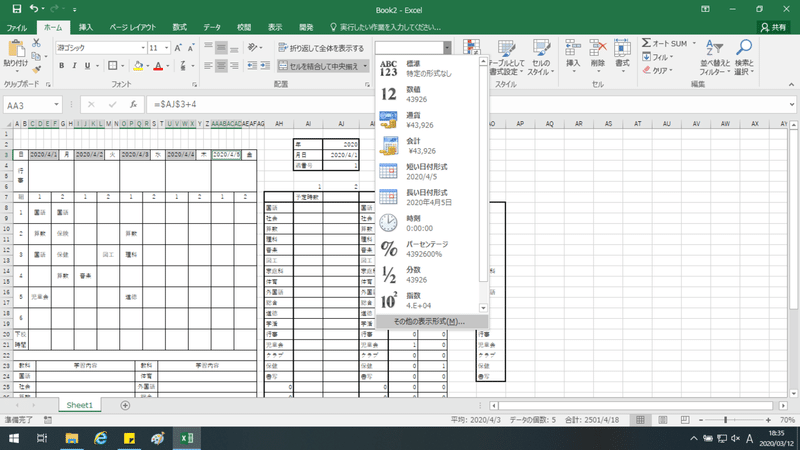Click the increase font size icon

coord(178,48)
